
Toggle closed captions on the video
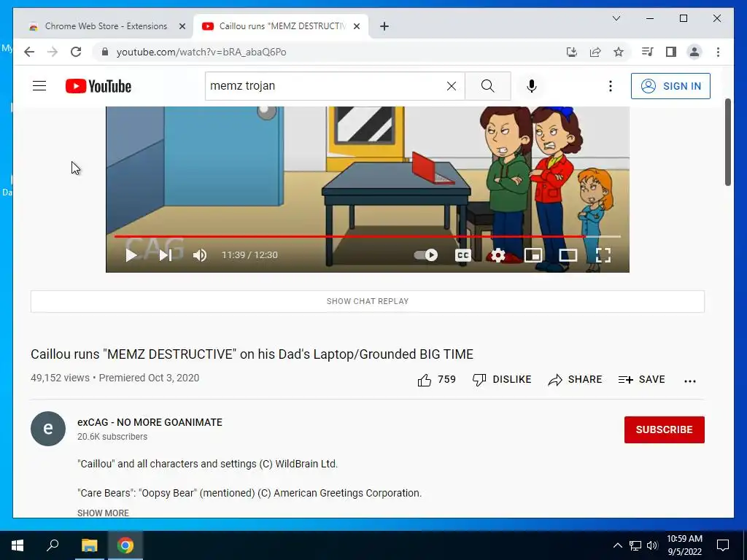click(462, 255)
